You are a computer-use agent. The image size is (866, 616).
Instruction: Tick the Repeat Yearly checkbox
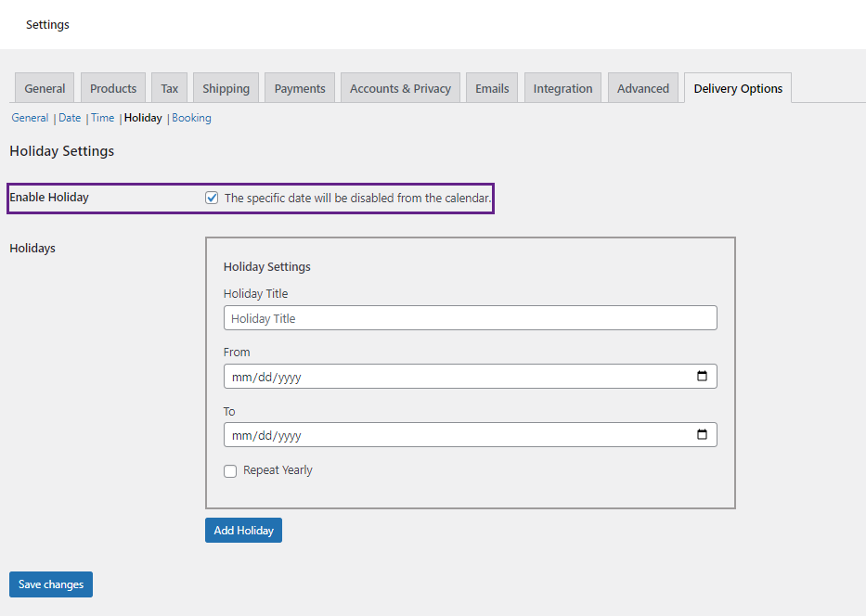click(230, 471)
